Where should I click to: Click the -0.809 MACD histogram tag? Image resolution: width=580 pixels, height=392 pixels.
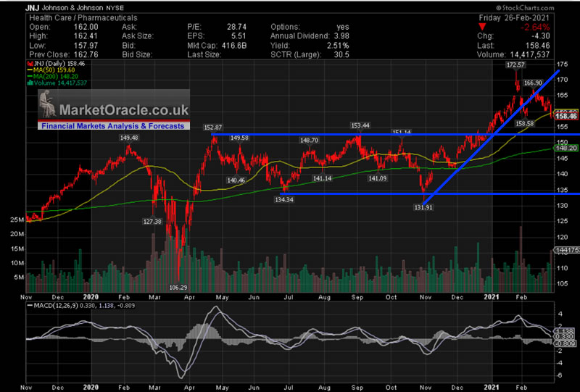(565, 343)
